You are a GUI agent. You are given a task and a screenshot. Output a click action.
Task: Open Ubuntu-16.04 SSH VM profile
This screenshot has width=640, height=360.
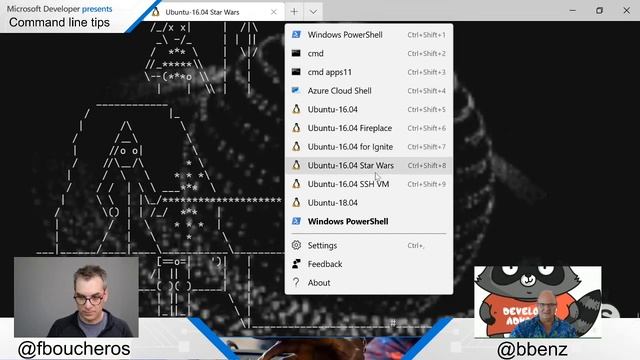(369, 184)
